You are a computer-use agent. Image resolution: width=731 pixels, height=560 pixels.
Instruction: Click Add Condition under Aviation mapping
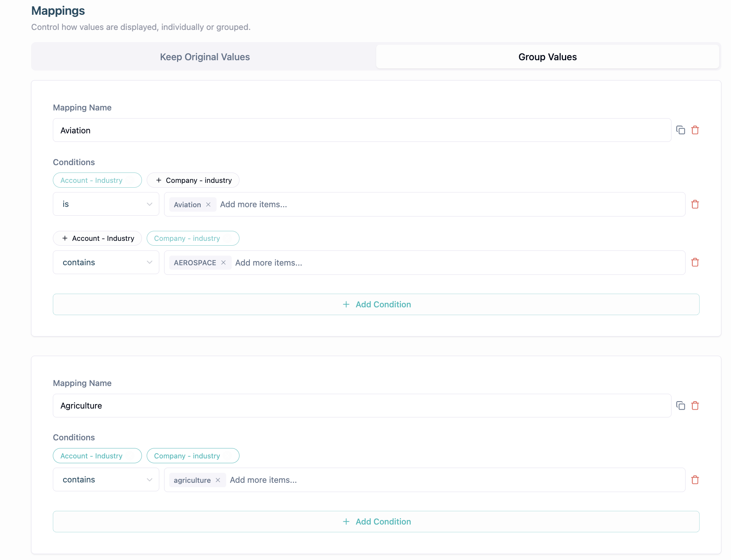(x=376, y=304)
